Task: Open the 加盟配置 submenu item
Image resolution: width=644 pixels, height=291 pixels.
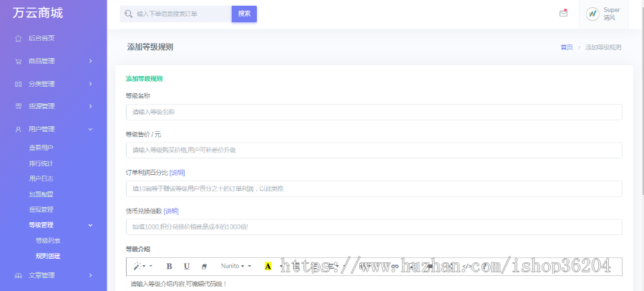Action: pos(41,194)
